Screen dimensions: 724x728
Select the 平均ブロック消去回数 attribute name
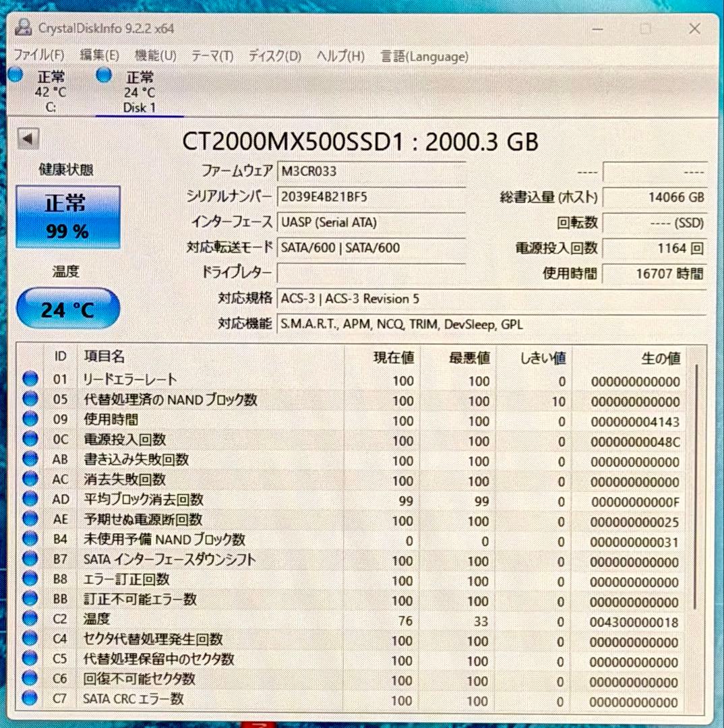coord(143,499)
